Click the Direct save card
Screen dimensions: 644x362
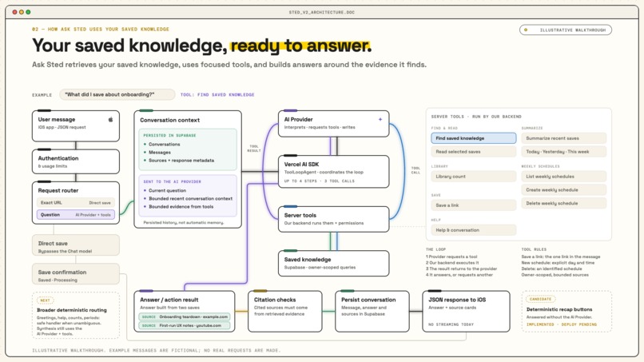click(x=76, y=247)
